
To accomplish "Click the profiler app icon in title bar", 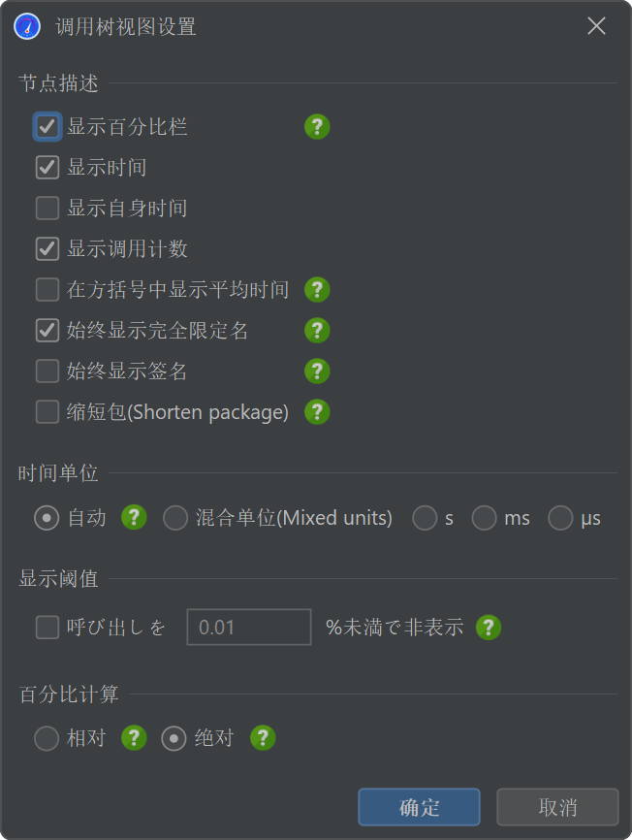I will tap(27, 26).
